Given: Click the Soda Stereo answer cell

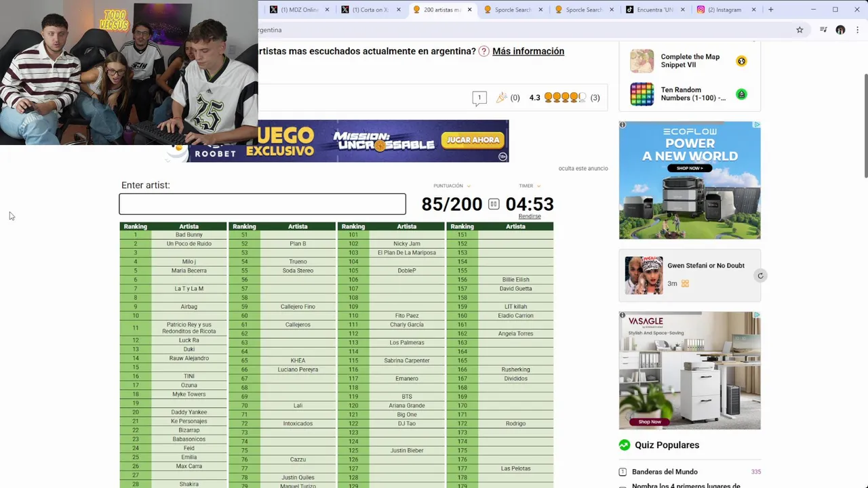Looking at the screenshot, I should (298, 270).
